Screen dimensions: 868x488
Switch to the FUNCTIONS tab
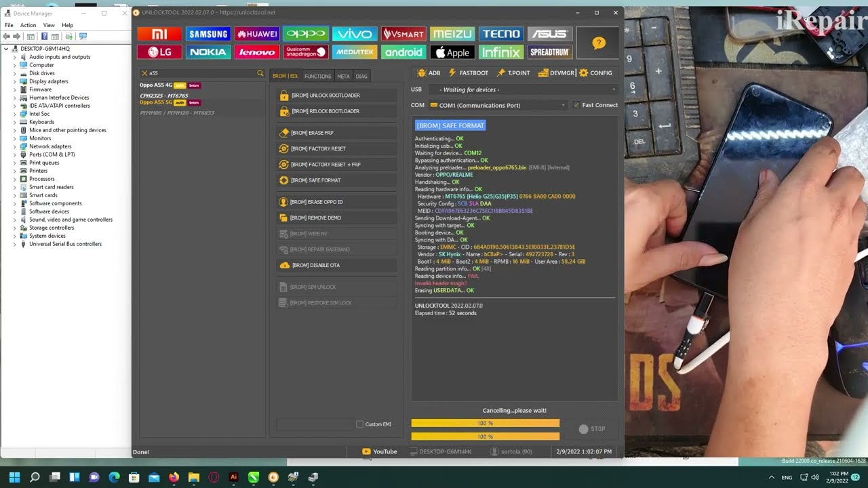point(317,76)
